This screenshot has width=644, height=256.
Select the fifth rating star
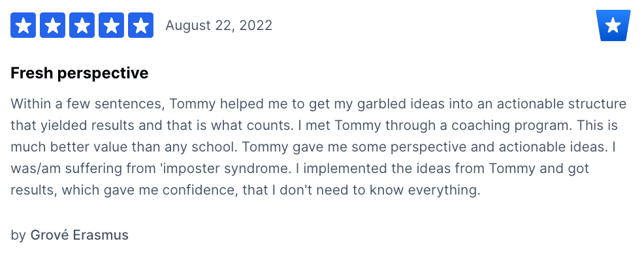pyautogui.click(x=141, y=25)
